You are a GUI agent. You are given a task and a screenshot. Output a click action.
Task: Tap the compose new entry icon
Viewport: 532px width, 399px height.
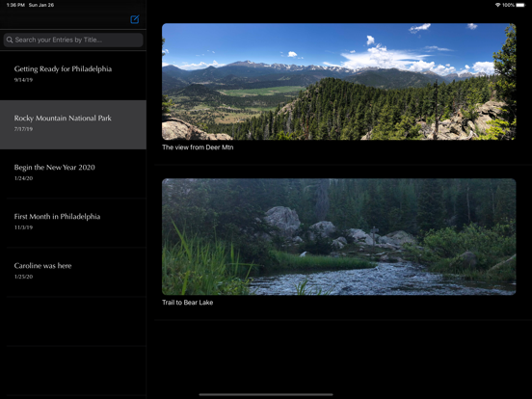[x=135, y=19]
